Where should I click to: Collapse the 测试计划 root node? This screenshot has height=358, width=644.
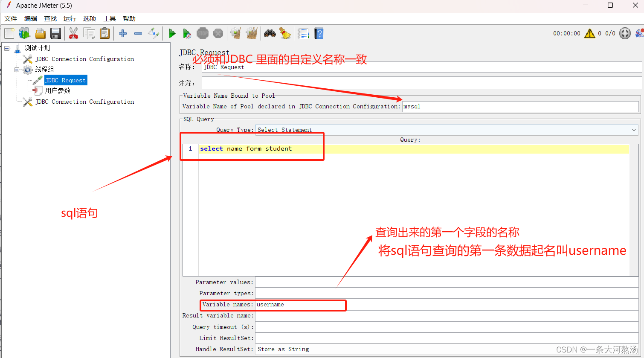6,48
